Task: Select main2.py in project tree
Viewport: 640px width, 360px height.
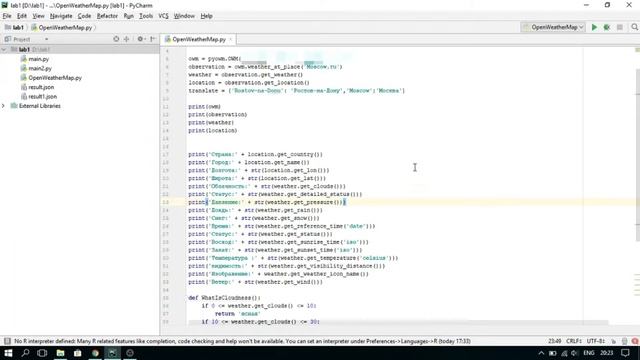Action: [x=40, y=68]
